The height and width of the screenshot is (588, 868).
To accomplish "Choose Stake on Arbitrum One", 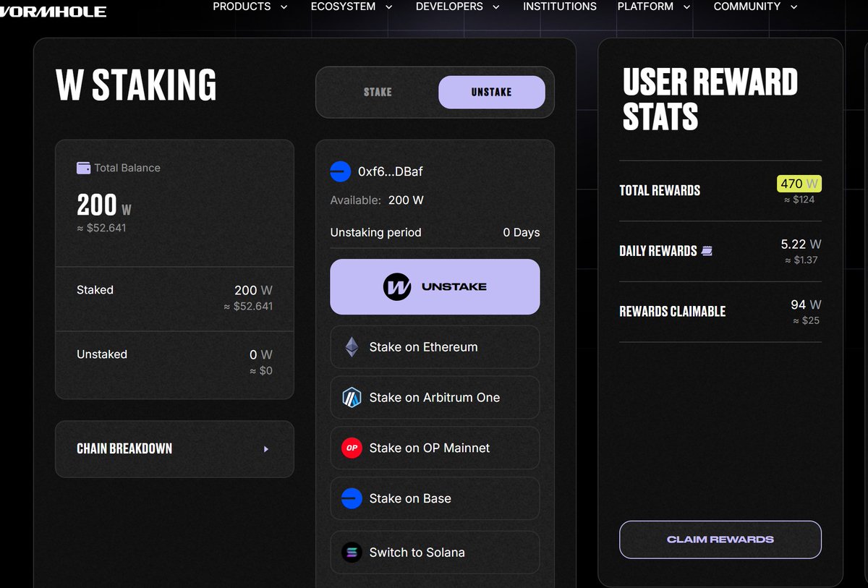I will point(435,398).
